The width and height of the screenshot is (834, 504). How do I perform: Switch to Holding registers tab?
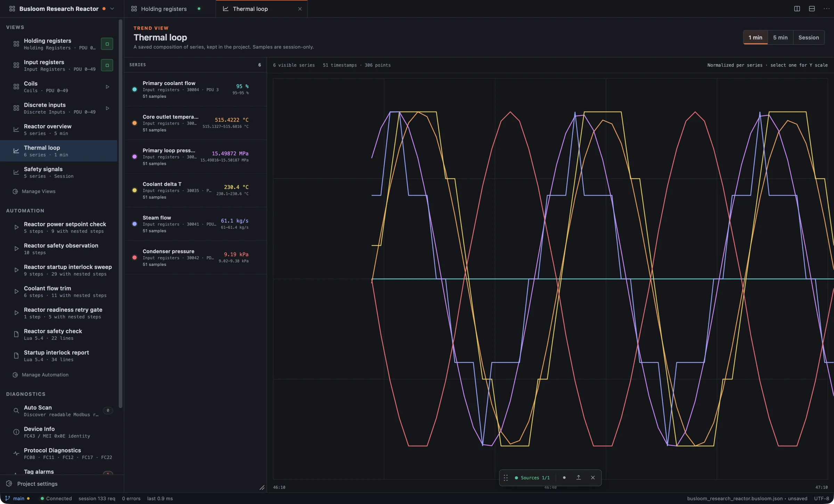click(x=170, y=9)
